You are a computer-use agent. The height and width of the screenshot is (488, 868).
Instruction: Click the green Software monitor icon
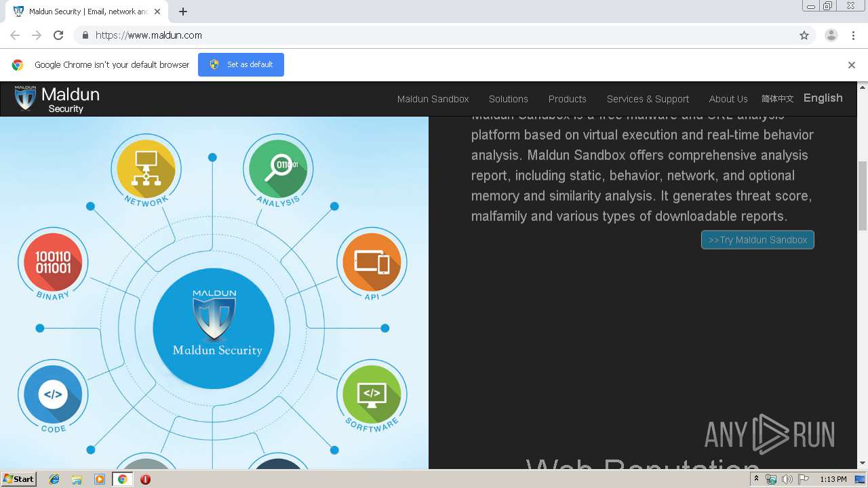[372, 394]
